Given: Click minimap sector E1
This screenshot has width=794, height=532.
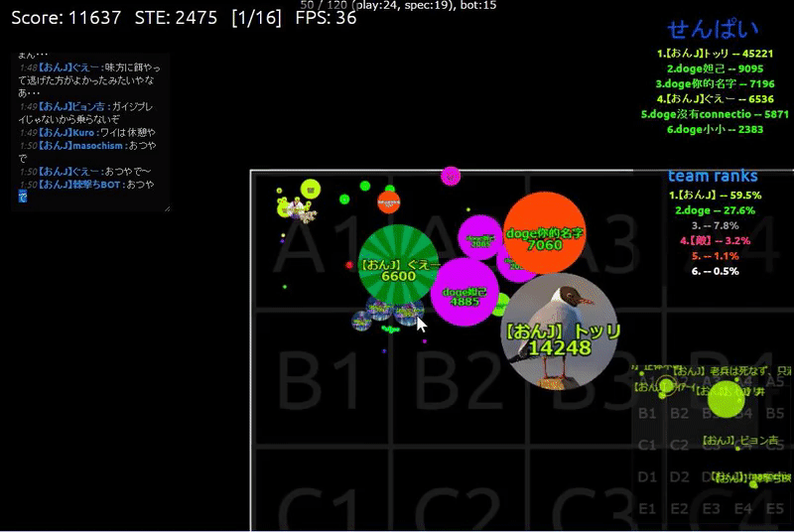Looking at the screenshot, I should [x=647, y=508].
